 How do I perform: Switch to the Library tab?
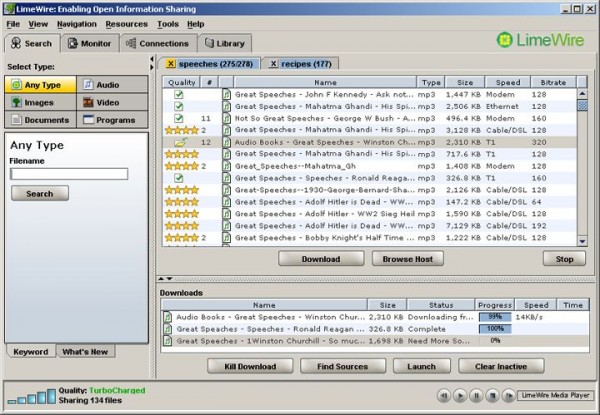pos(223,43)
